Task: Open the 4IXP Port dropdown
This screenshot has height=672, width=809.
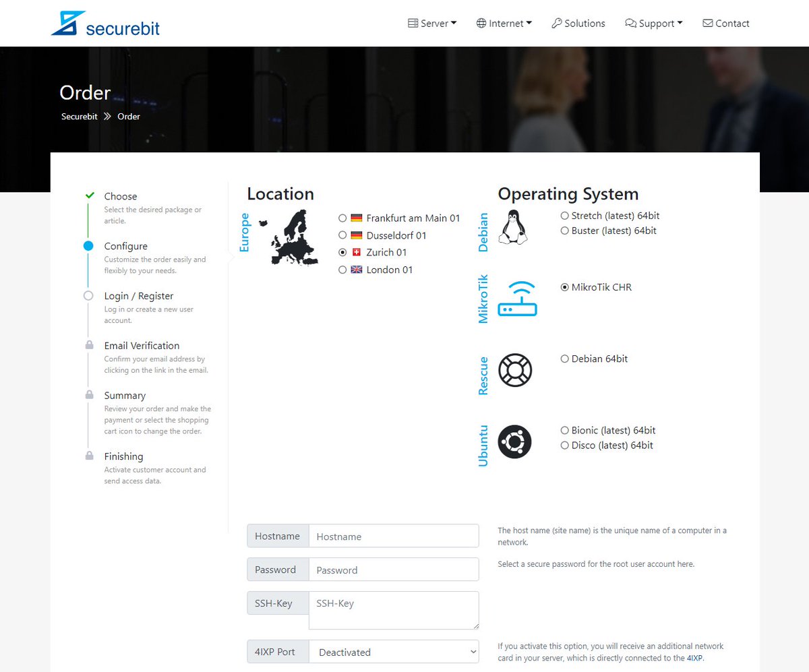Action: (394, 652)
